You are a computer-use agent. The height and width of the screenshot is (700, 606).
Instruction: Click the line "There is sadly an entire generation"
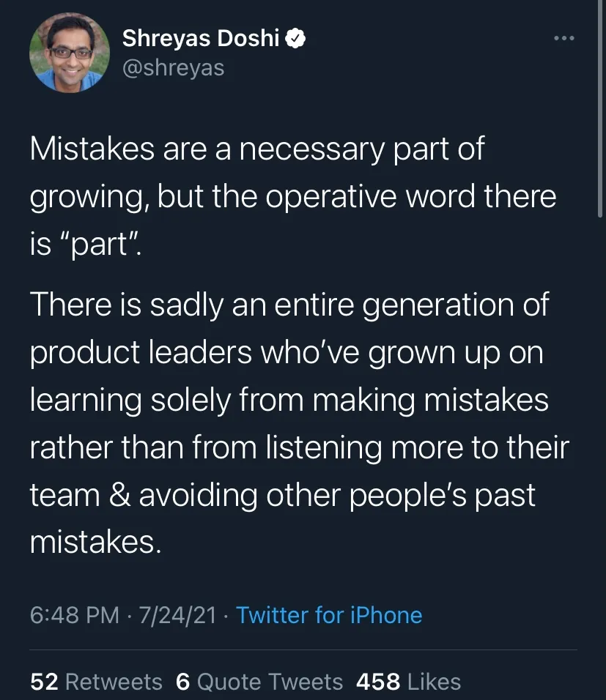pyautogui.click(x=289, y=305)
